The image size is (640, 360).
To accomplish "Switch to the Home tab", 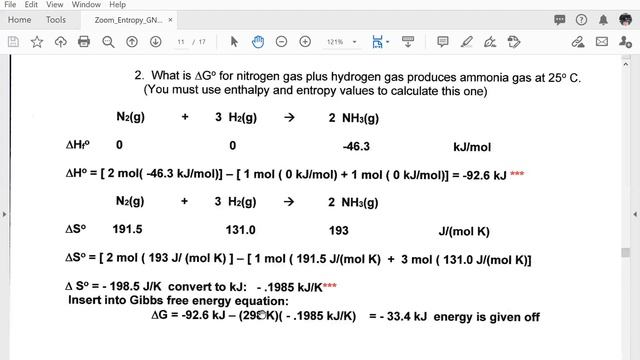I will pos(19,20).
